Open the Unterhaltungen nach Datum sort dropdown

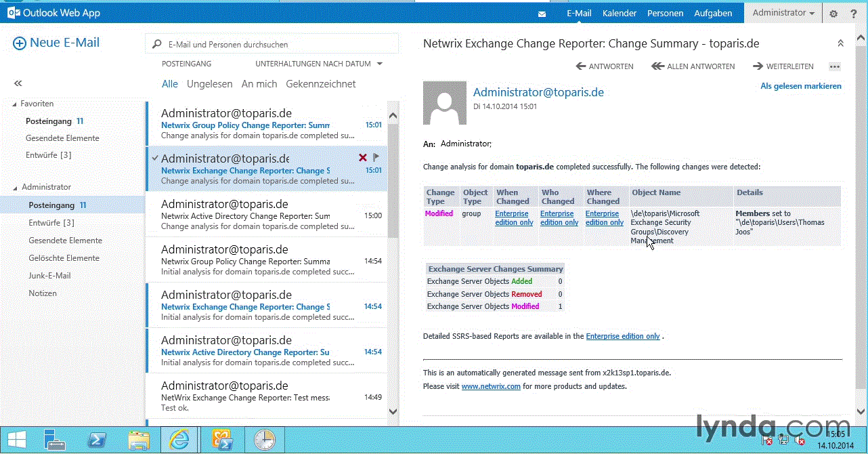coord(319,64)
